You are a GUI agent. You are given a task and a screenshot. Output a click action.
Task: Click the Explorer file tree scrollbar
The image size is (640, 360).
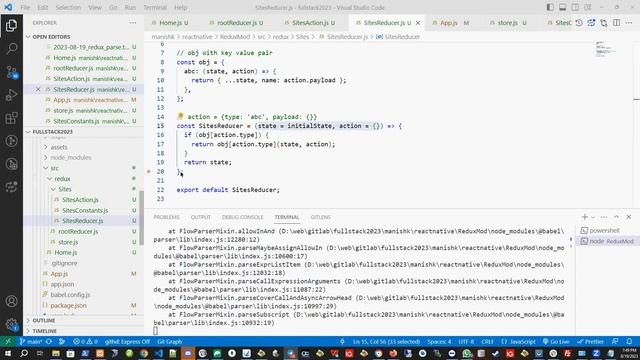click(x=141, y=218)
